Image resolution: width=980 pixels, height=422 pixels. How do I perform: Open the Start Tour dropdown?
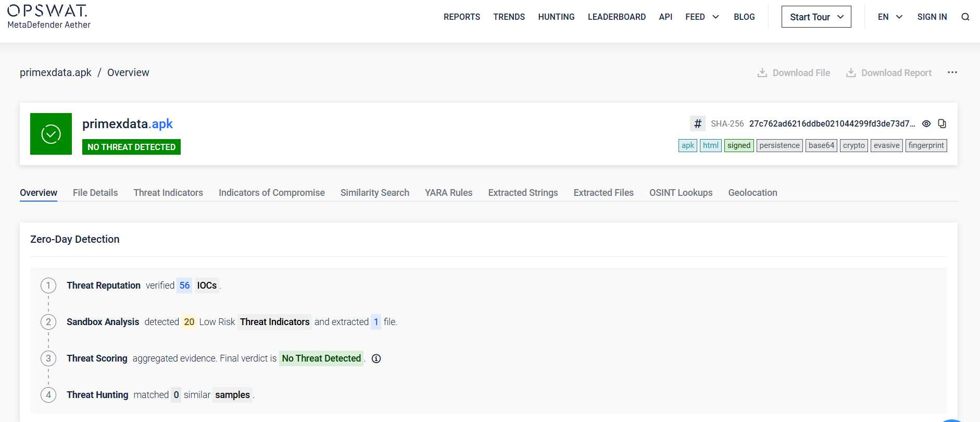pos(816,17)
